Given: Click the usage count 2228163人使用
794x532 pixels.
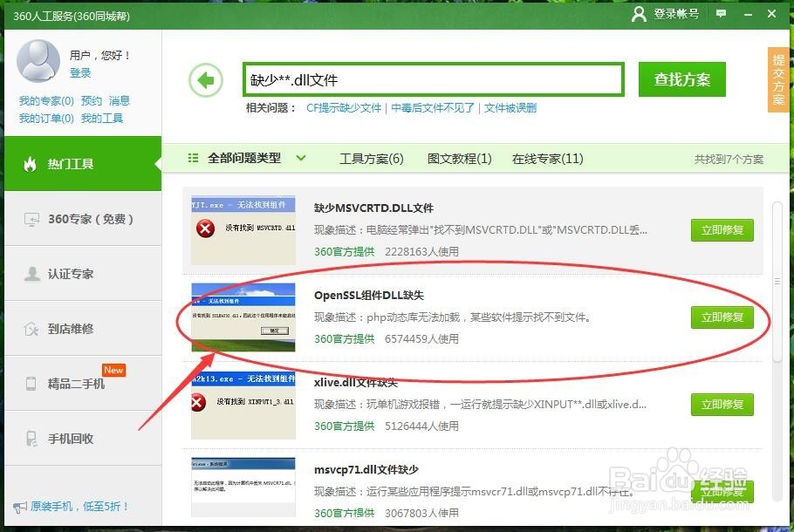Looking at the screenshot, I should (421, 251).
